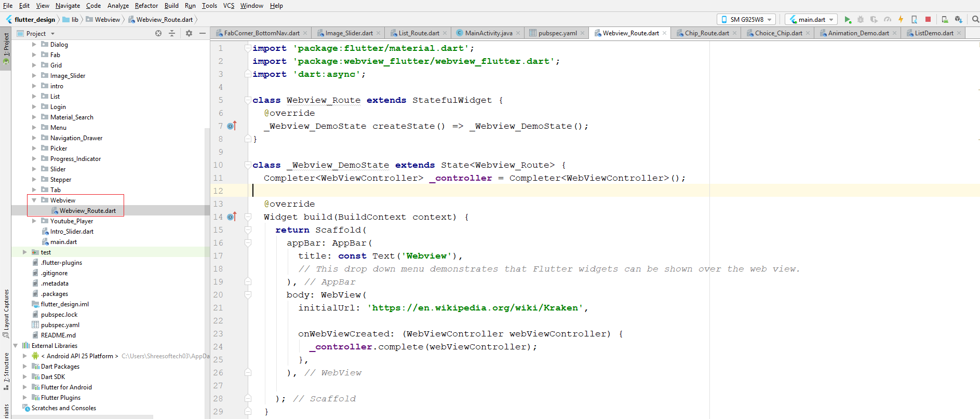Expand the Youtube_Player folder
The image size is (980, 419).
click(34, 221)
